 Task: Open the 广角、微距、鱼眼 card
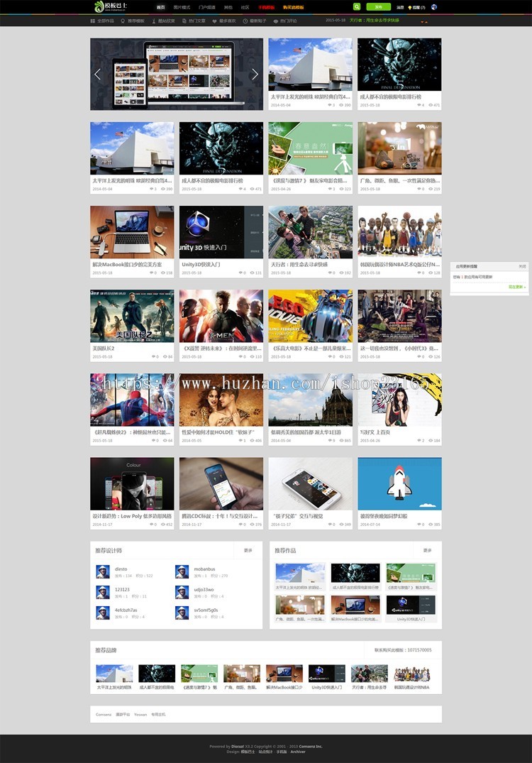pyautogui.click(x=400, y=158)
